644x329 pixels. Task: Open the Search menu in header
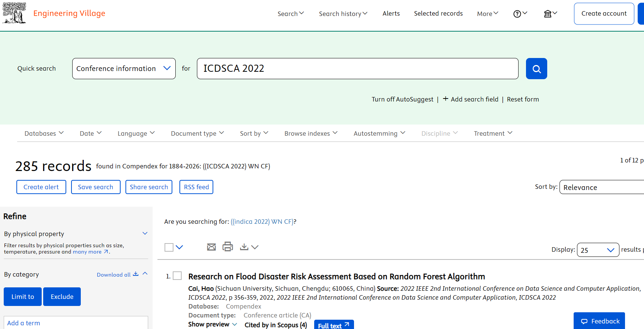click(291, 14)
